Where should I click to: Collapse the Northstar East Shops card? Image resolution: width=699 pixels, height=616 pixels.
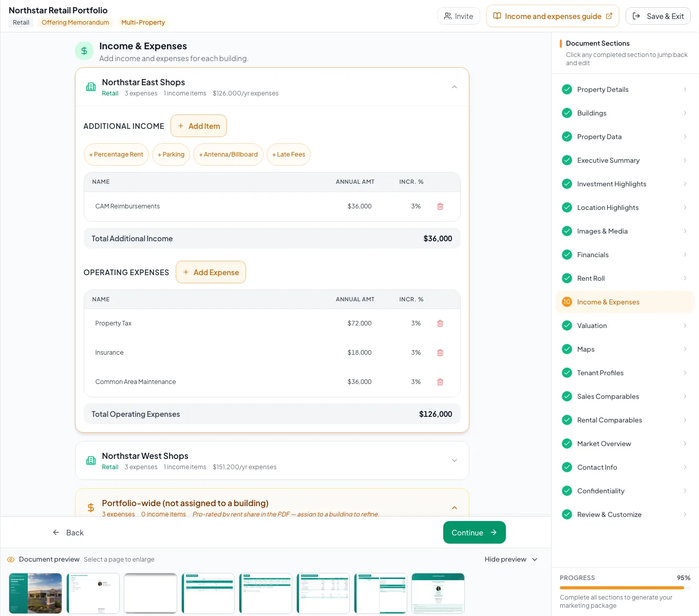[x=455, y=87]
